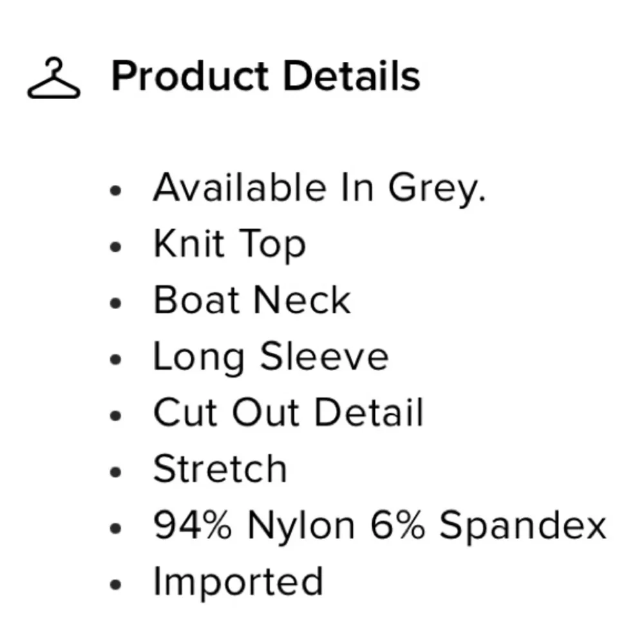Click the 'Imported' list item
Screen dimensions: 644x644
tap(238, 582)
